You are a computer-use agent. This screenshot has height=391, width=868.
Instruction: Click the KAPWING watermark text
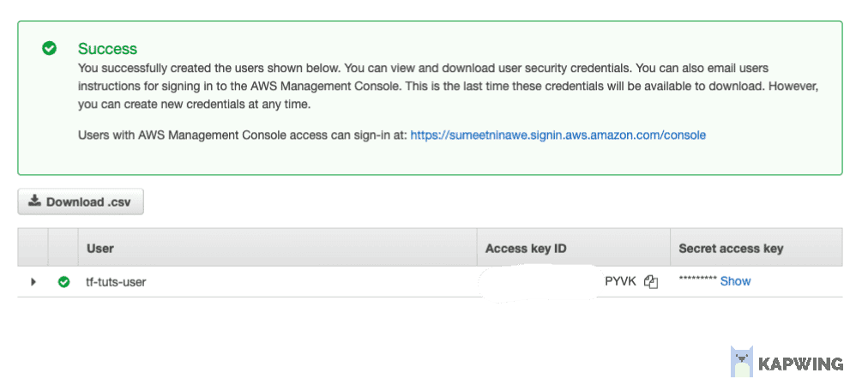(800, 364)
